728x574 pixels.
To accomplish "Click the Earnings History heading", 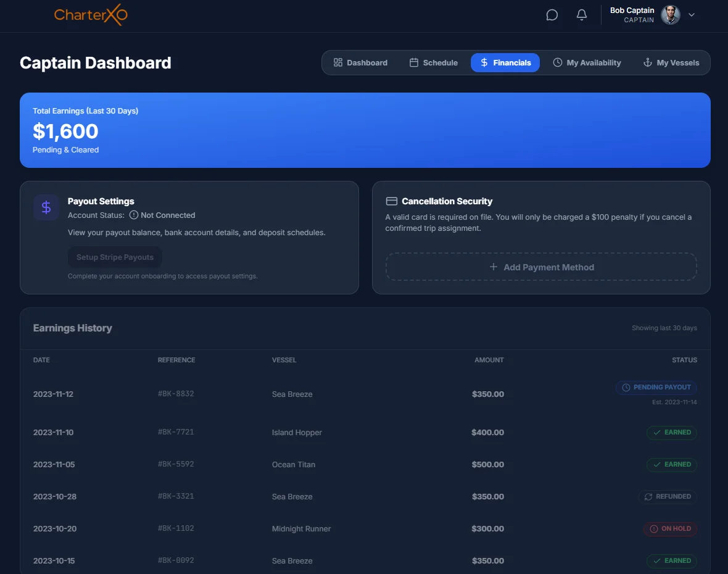I will pyautogui.click(x=72, y=328).
